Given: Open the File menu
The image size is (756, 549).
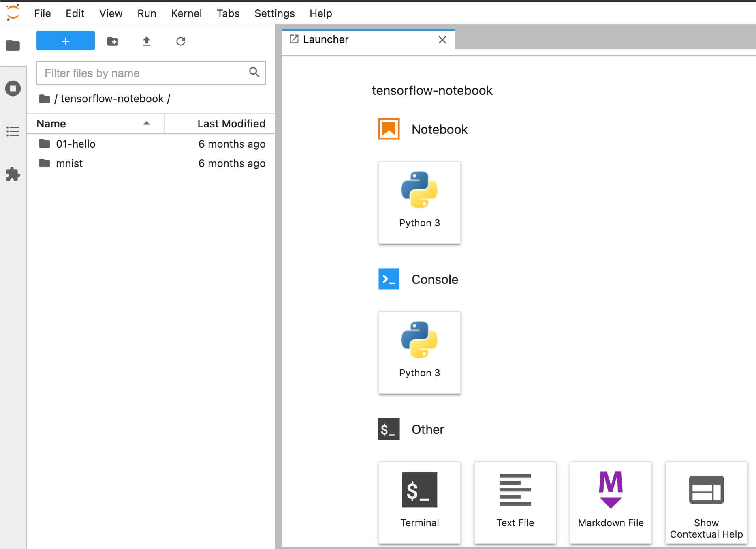Looking at the screenshot, I should (x=43, y=13).
